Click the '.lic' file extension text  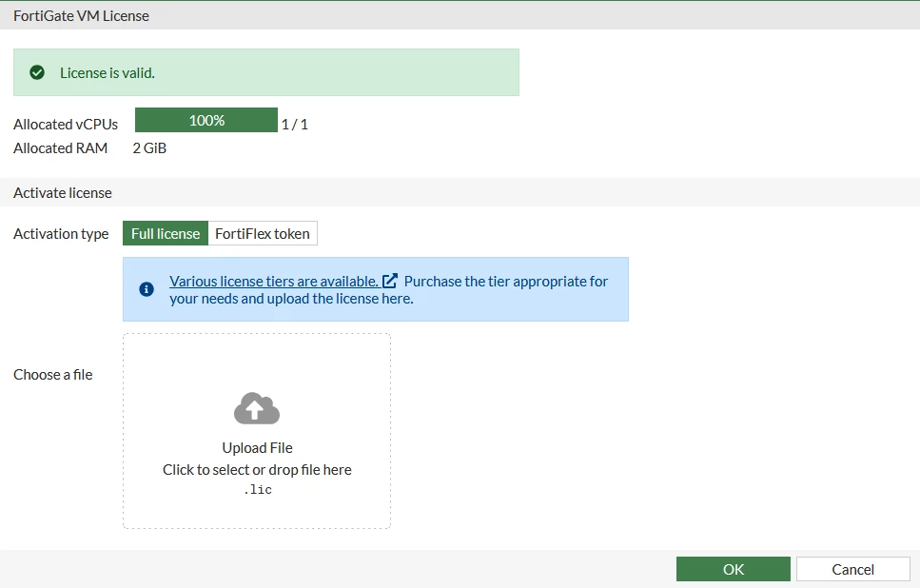[x=258, y=489]
